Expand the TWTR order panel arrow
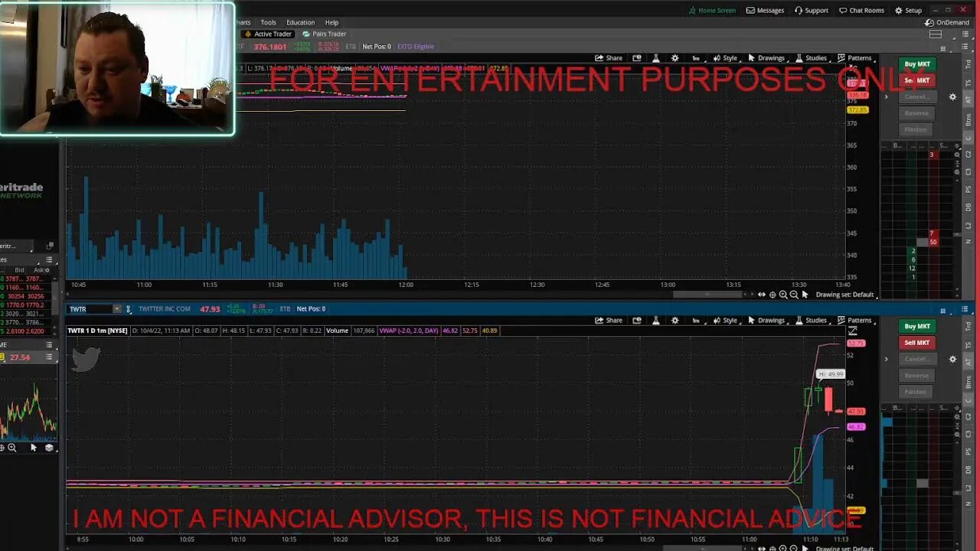980x551 pixels. (x=886, y=360)
